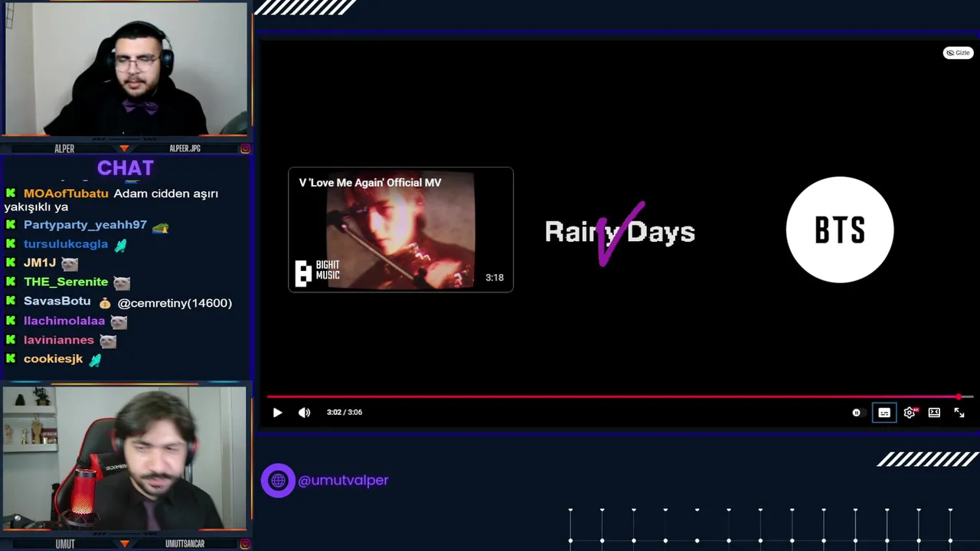Click chat username cookiesjk
The height and width of the screenshot is (551, 980).
pos(53,359)
